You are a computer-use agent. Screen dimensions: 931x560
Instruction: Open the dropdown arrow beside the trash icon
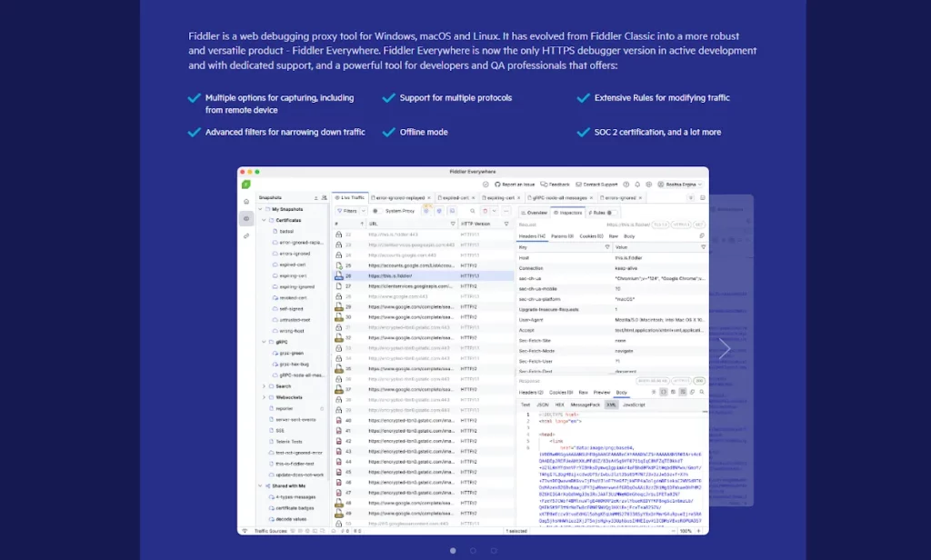494,211
